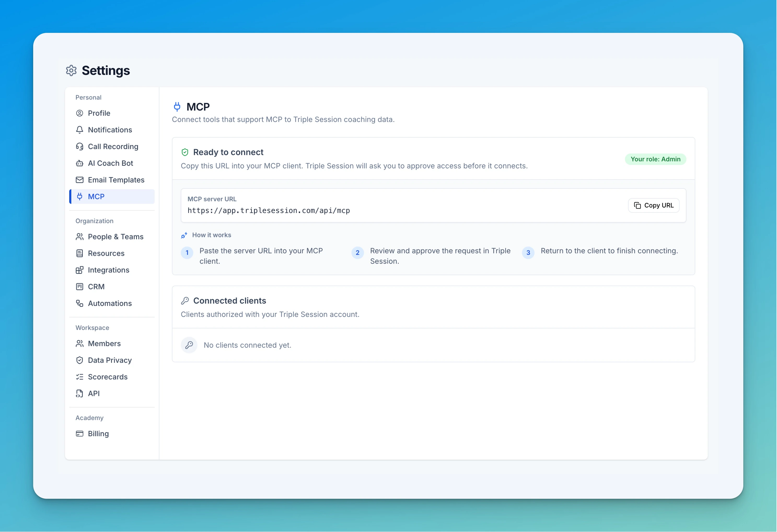
Task: Navigate to Resources
Action: tap(112, 253)
